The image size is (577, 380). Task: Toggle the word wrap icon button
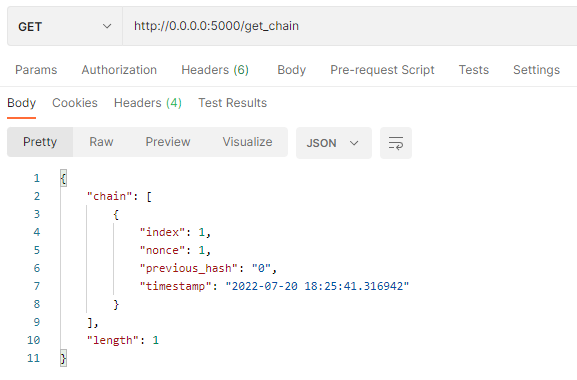point(396,143)
